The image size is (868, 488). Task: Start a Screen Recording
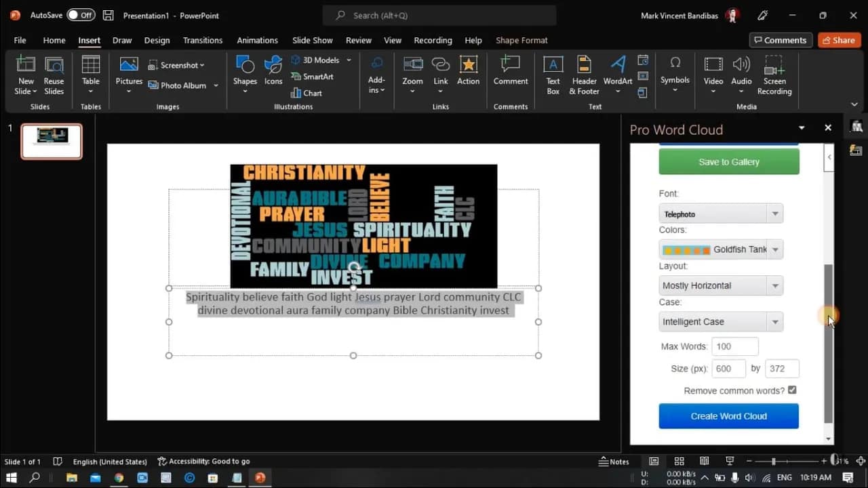click(774, 75)
